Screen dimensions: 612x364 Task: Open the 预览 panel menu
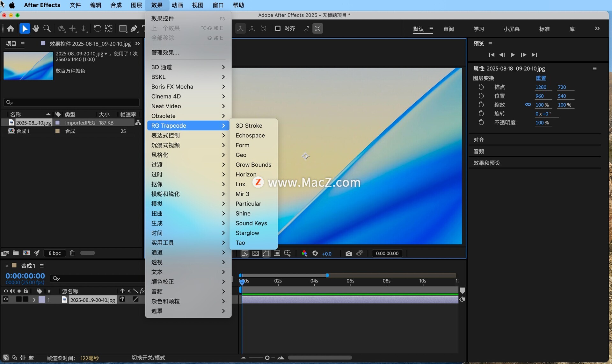491,44
